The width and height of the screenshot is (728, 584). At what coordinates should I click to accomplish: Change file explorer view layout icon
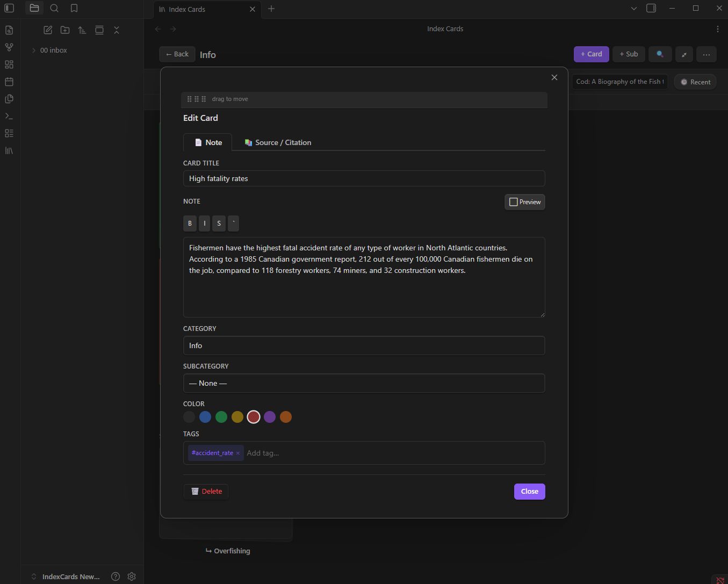coord(99,30)
